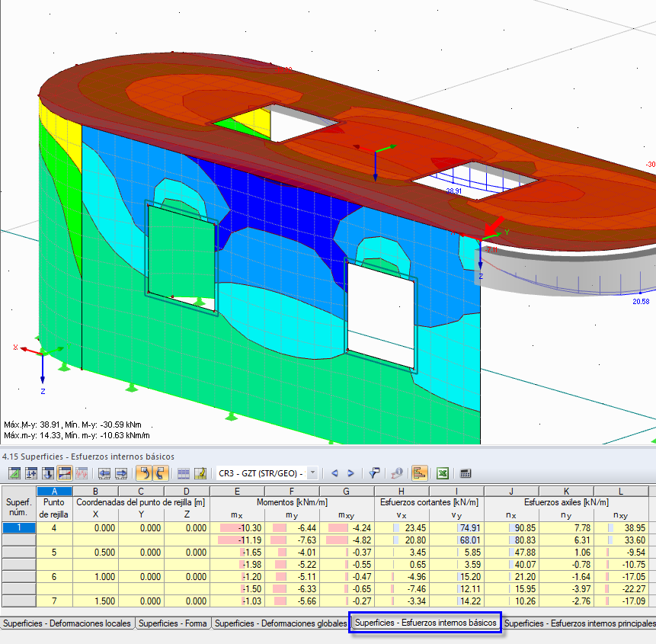This screenshot has width=656, height=644.
Task: Click nx value 90.85 cell
Action: click(x=511, y=527)
